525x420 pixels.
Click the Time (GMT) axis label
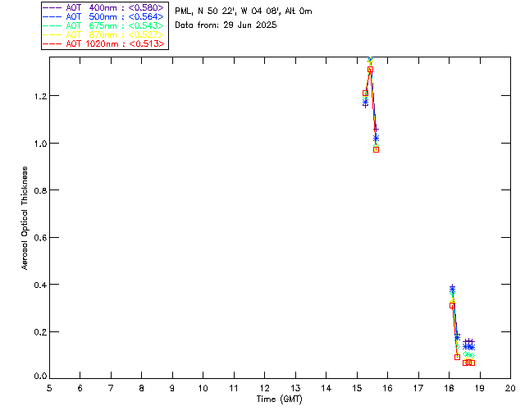pos(279,399)
